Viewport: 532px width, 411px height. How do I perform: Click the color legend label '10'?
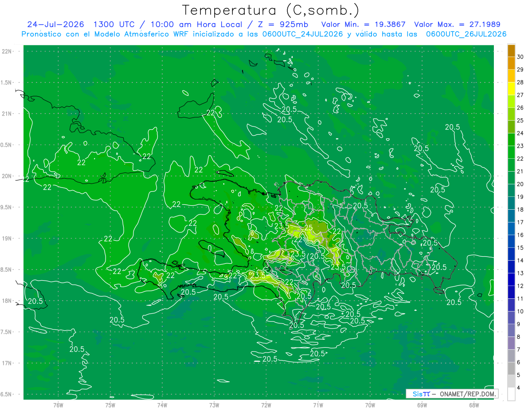coord(520,311)
